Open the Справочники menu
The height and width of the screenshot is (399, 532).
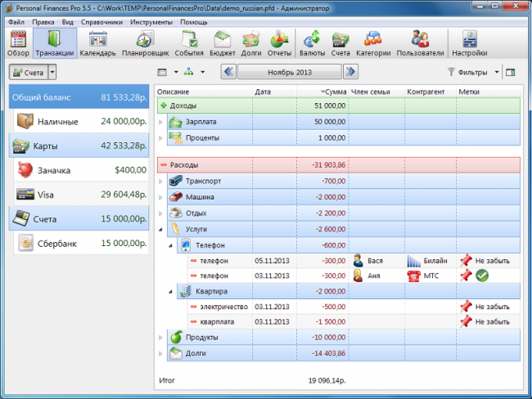click(102, 22)
